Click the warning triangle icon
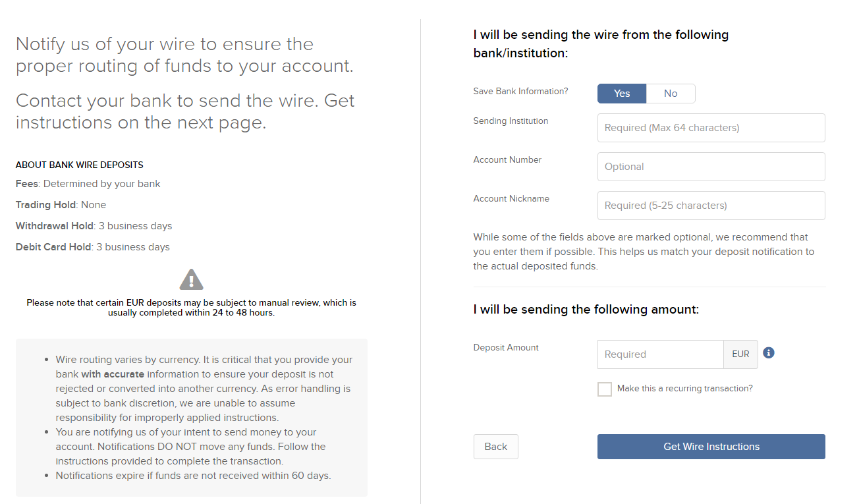859x504 pixels. 191,279
